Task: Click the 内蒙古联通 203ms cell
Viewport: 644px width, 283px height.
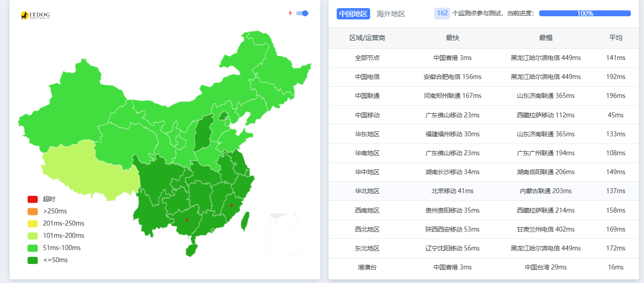Action: pos(546,191)
